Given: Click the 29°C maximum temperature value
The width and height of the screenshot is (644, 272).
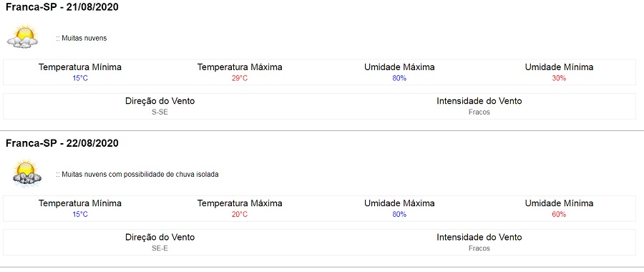Looking at the screenshot, I should (240, 78).
